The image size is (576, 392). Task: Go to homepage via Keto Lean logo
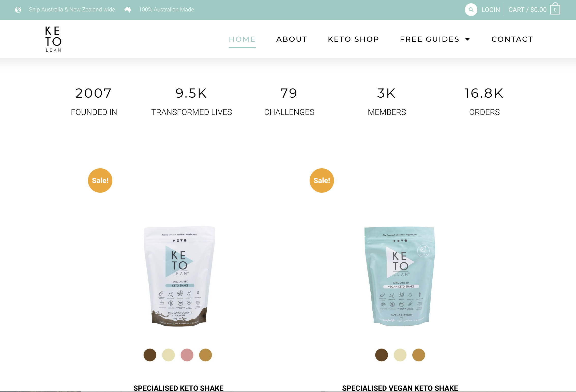pyautogui.click(x=53, y=39)
